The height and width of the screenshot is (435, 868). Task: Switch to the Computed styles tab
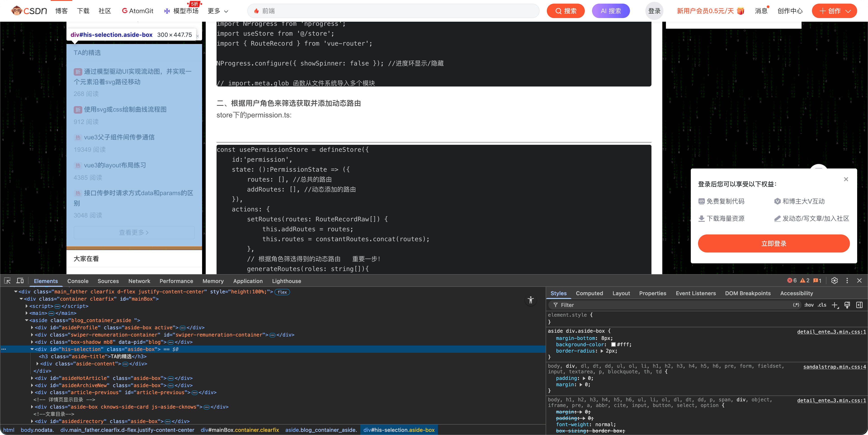click(x=589, y=293)
